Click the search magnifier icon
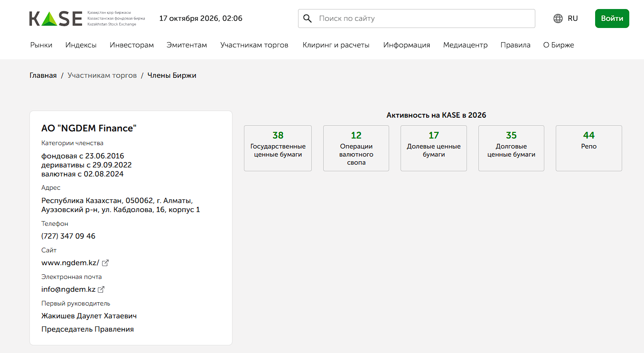644x353 pixels. pos(308,19)
